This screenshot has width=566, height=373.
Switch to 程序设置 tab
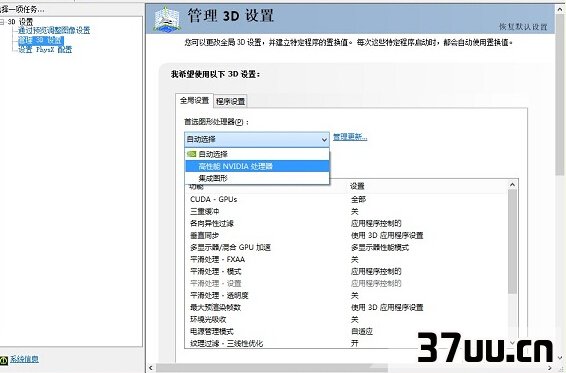[231, 101]
